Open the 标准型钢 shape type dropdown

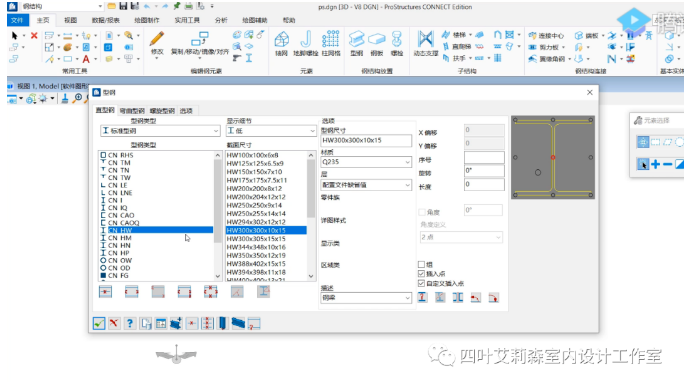tap(160, 131)
